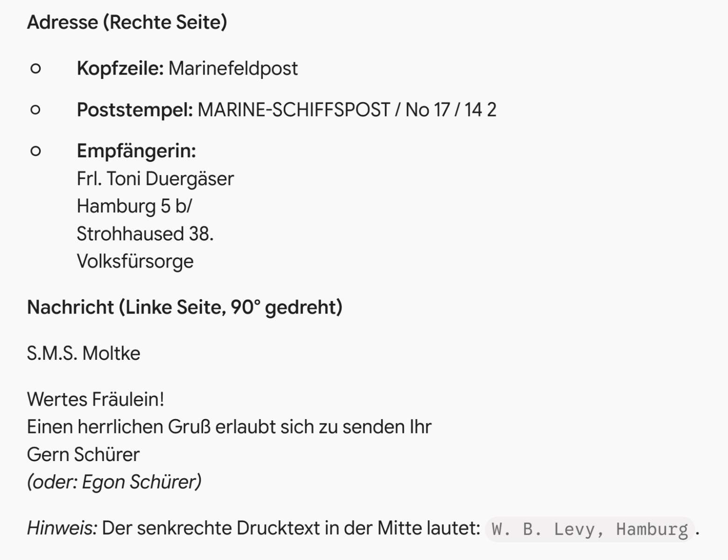Click the name Gern Schürer
This screenshot has width=728, height=560.
click(x=84, y=455)
